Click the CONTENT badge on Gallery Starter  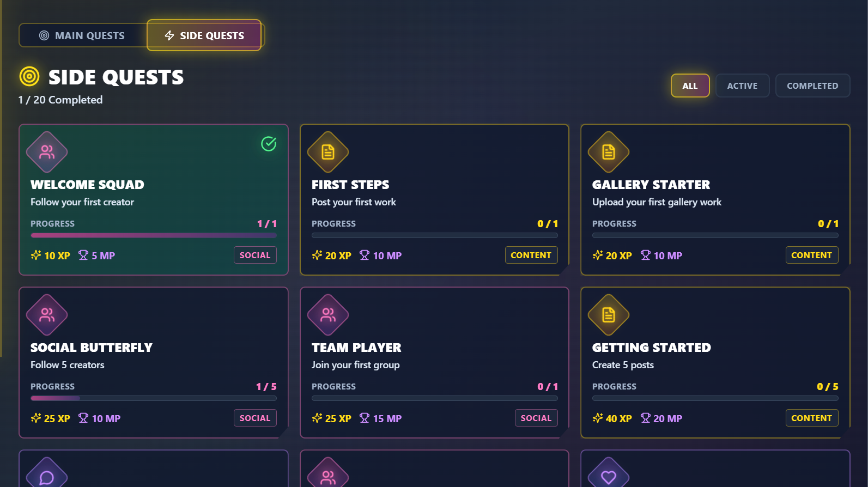812,255
